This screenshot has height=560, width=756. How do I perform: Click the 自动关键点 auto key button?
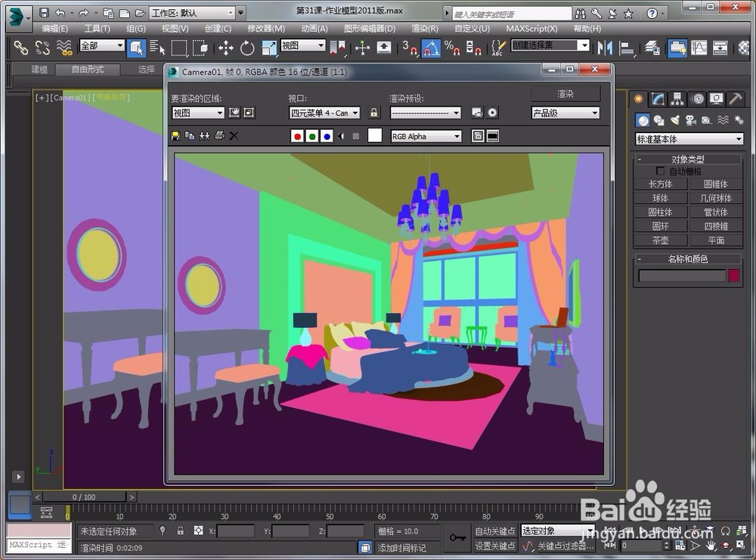[x=494, y=531]
